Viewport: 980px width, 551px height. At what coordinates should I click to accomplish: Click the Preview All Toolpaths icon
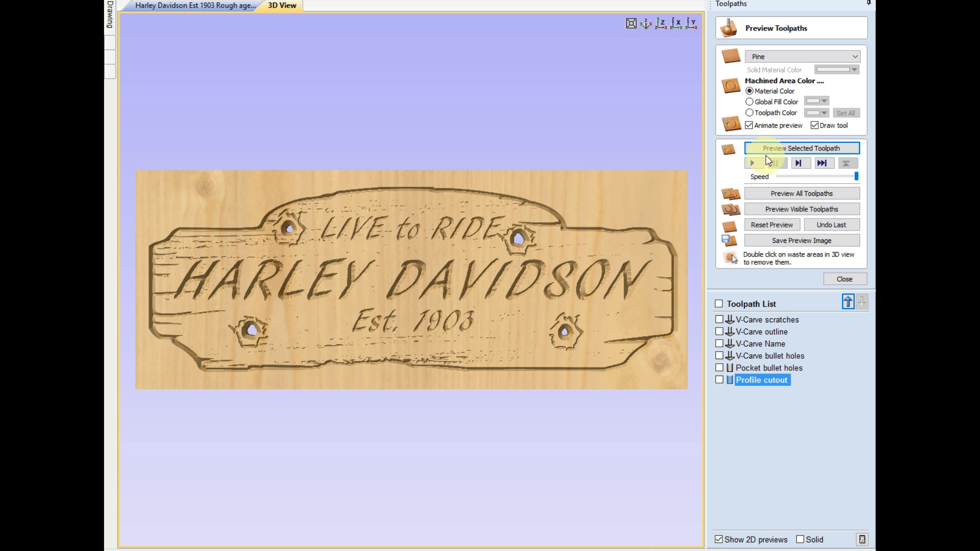pyautogui.click(x=730, y=194)
